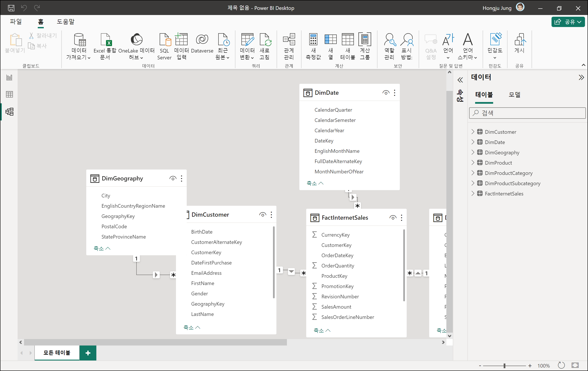Switch to report view in left sidebar
The image size is (588, 371).
pos(9,78)
